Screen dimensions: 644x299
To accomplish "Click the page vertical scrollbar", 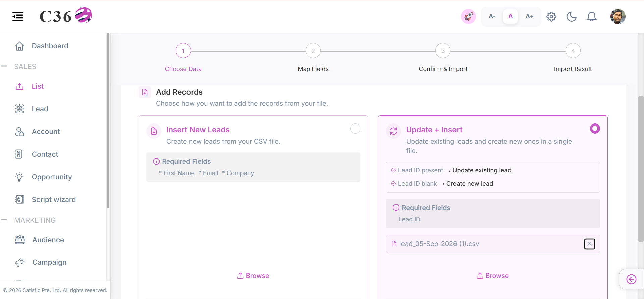I will (641, 169).
